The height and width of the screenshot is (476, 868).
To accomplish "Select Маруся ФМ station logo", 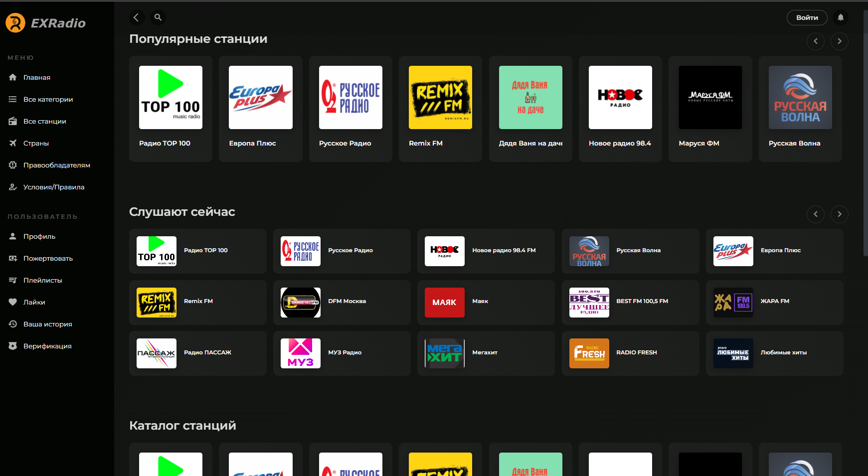I will tap(710, 97).
